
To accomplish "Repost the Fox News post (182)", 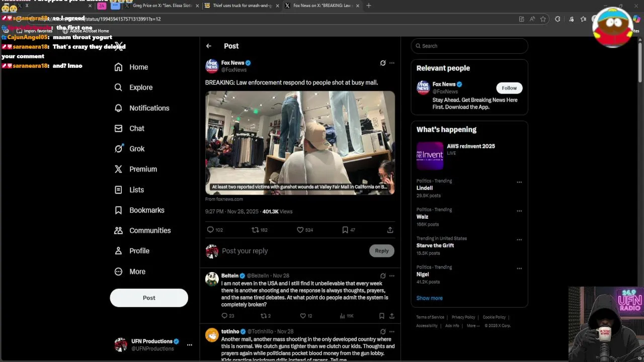I will coord(260,230).
